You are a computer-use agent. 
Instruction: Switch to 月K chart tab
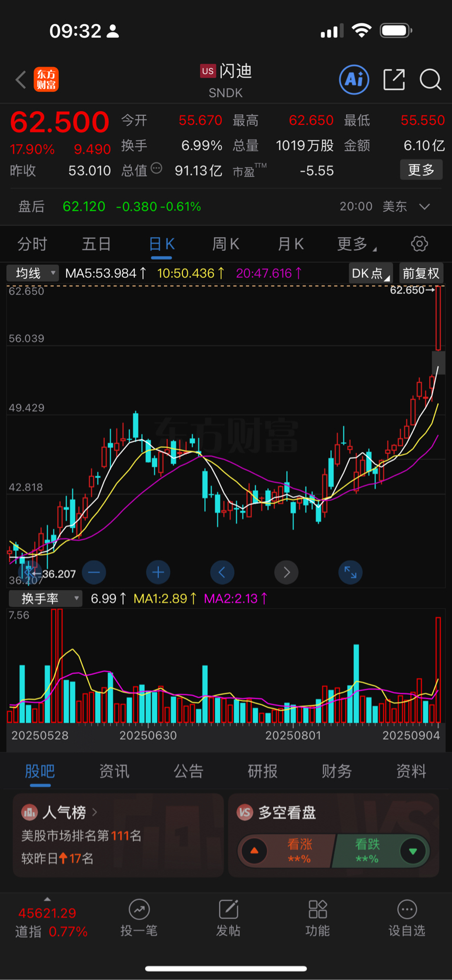click(291, 244)
